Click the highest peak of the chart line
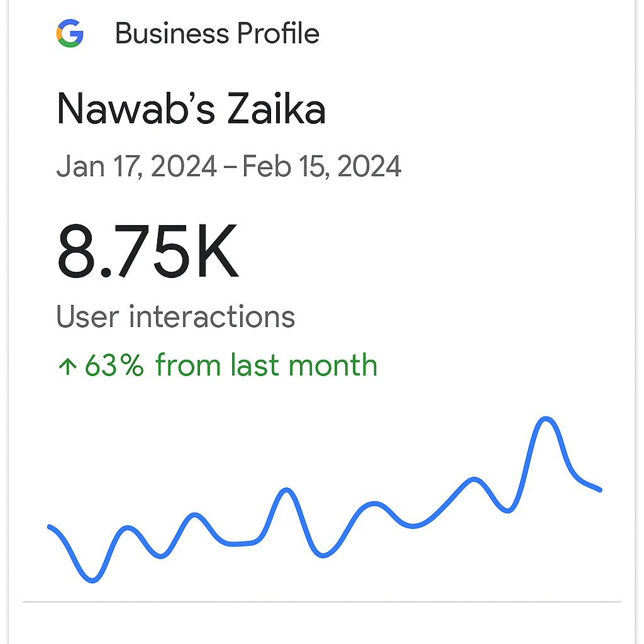 (x=546, y=418)
